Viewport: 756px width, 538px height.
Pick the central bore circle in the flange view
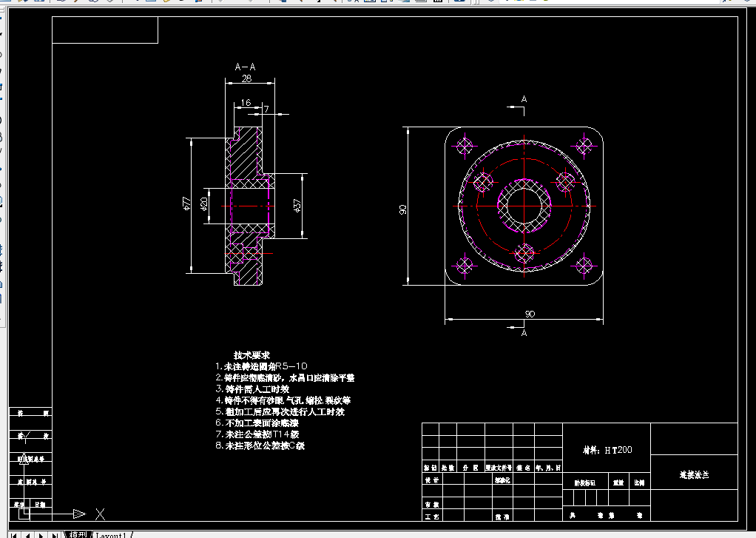(524, 206)
